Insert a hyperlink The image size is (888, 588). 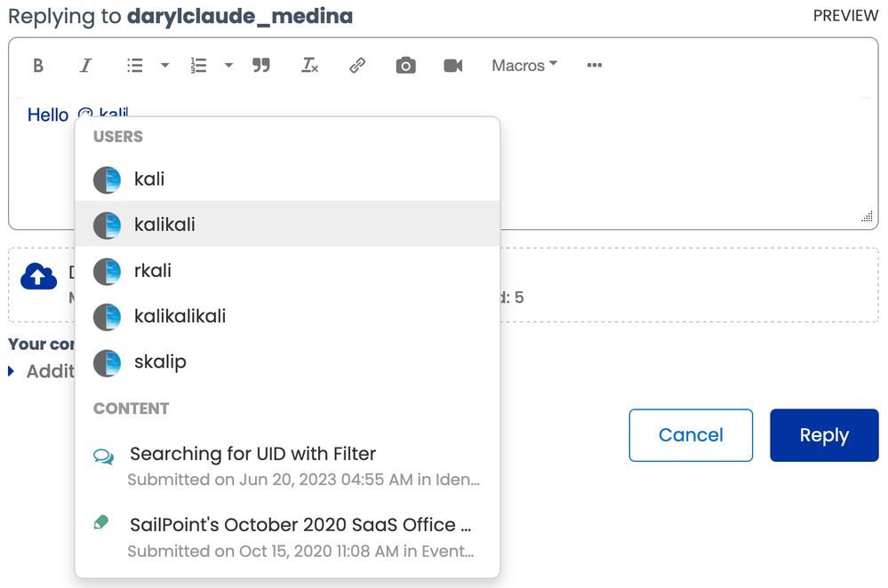(x=357, y=66)
